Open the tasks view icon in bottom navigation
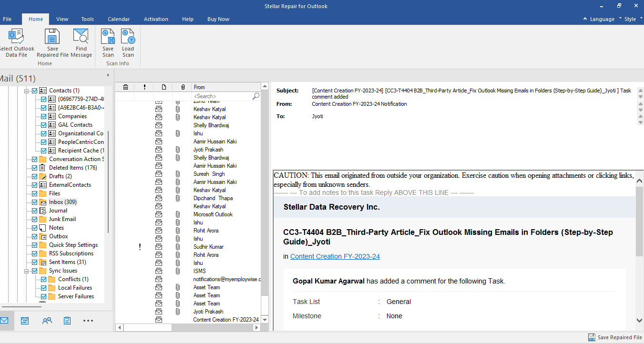The height and width of the screenshot is (344, 644). point(67,321)
